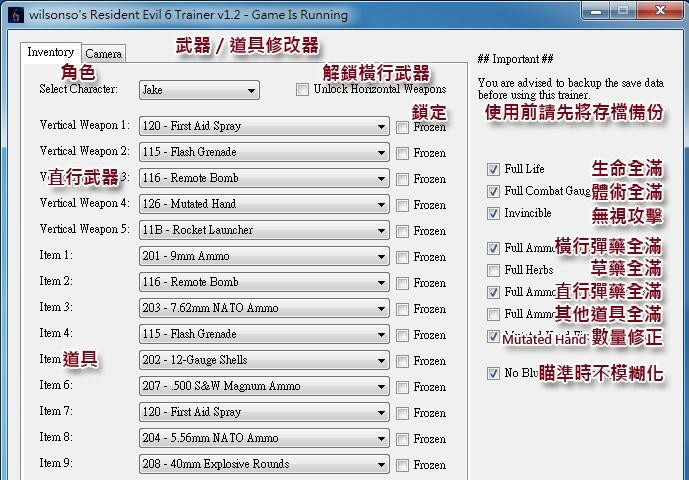Check Frozen for the Vertical Weapon 3 Remote Bomb row
Image resolution: width=689 pixels, height=480 pixels.
[x=402, y=179]
